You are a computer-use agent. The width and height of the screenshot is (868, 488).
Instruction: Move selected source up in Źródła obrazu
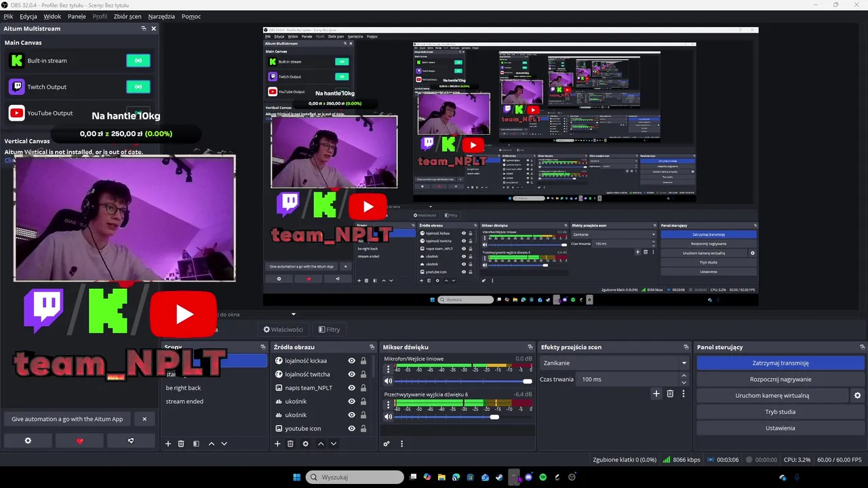321,444
